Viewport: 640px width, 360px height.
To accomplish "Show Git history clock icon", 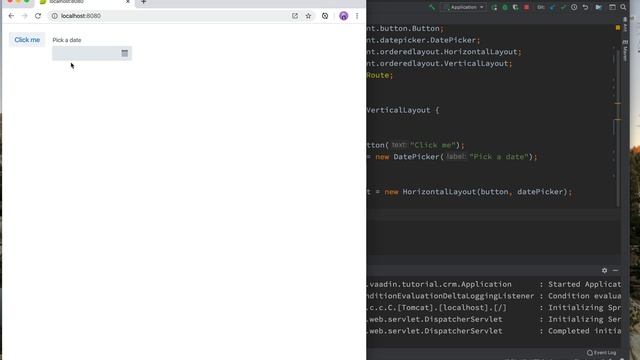I will 574,7.
